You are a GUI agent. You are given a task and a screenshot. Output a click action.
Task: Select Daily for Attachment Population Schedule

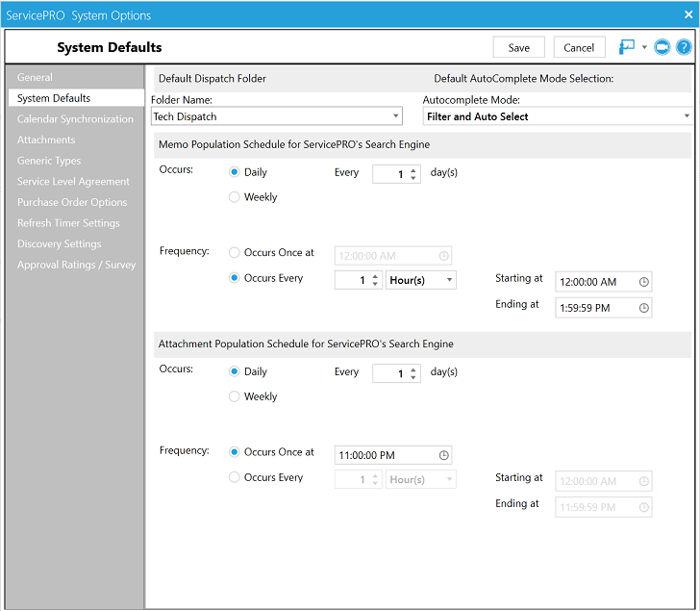[x=234, y=371]
